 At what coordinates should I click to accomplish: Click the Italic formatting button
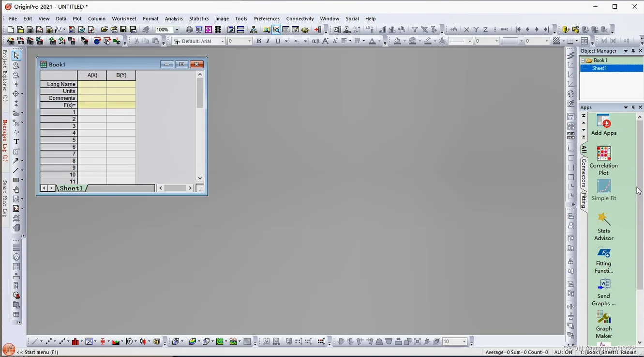[x=268, y=41]
